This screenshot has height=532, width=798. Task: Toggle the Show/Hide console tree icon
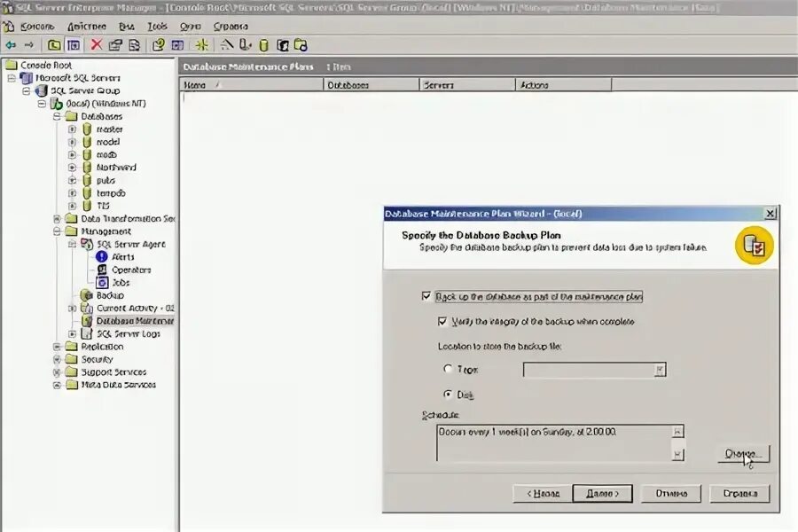tap(74, 45)
